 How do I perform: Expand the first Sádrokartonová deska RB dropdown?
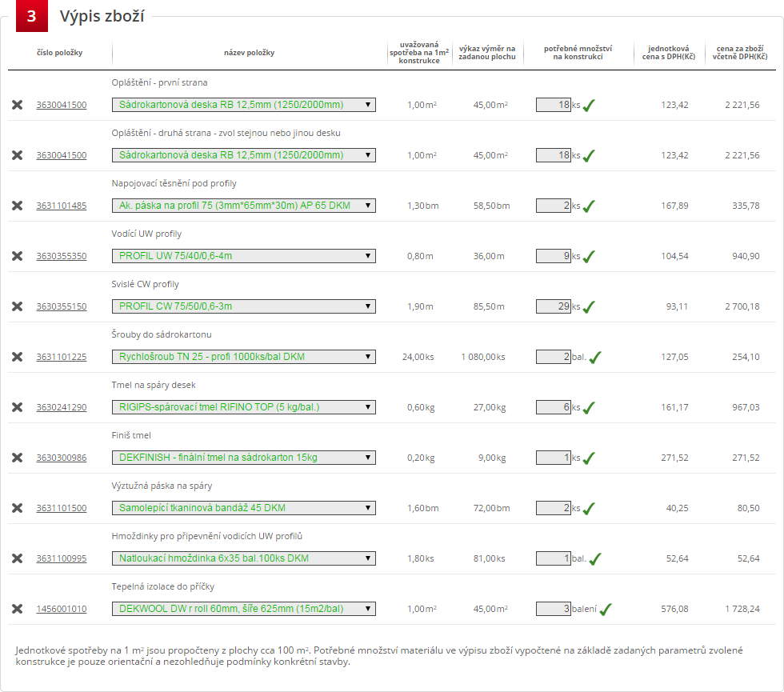pos(244,105)
